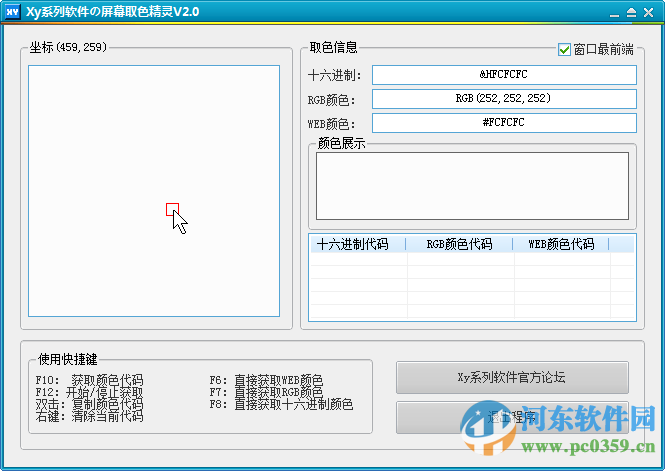Screen dimensions: 665x471
Task: Click the 颜色展示 color preview swatch
Action: [x=472, y=186]
